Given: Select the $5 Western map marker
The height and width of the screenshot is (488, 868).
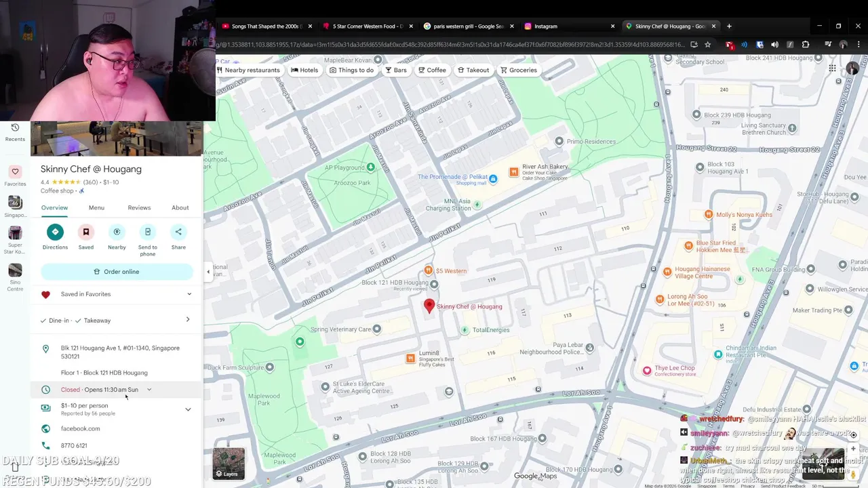Looking at the screenshot, I should tap(429, 270).
